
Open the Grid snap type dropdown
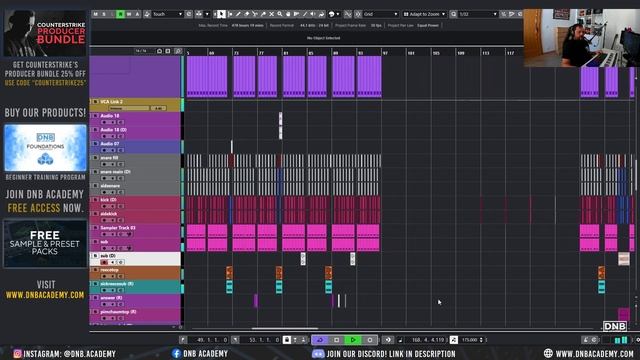380,14
